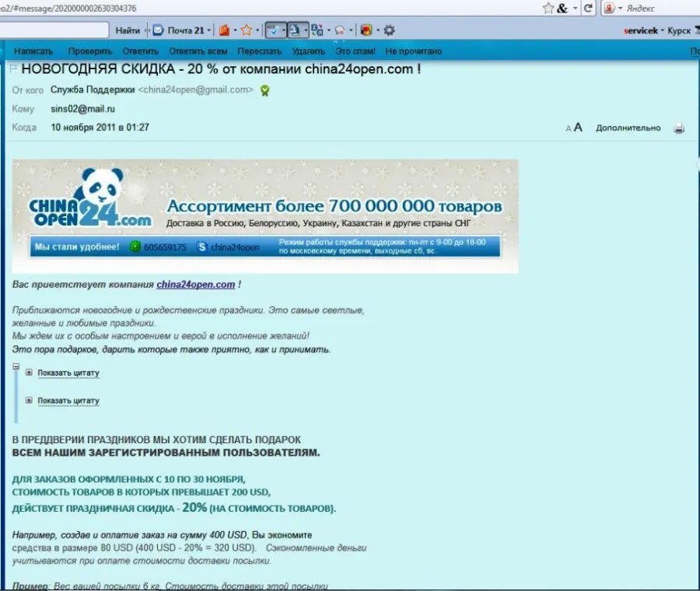The width and height of the screenshot is (700, 591).
Task: Expand the second Показать цитату plus icon
Action: (x=29, y=400)
